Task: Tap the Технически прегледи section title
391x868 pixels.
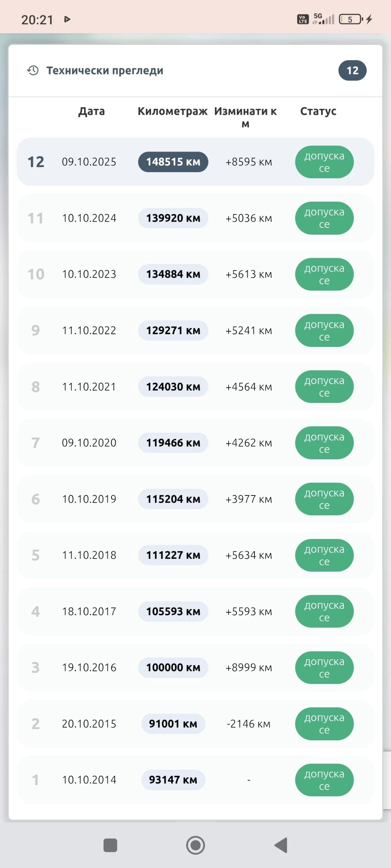Action: [105, 71]
